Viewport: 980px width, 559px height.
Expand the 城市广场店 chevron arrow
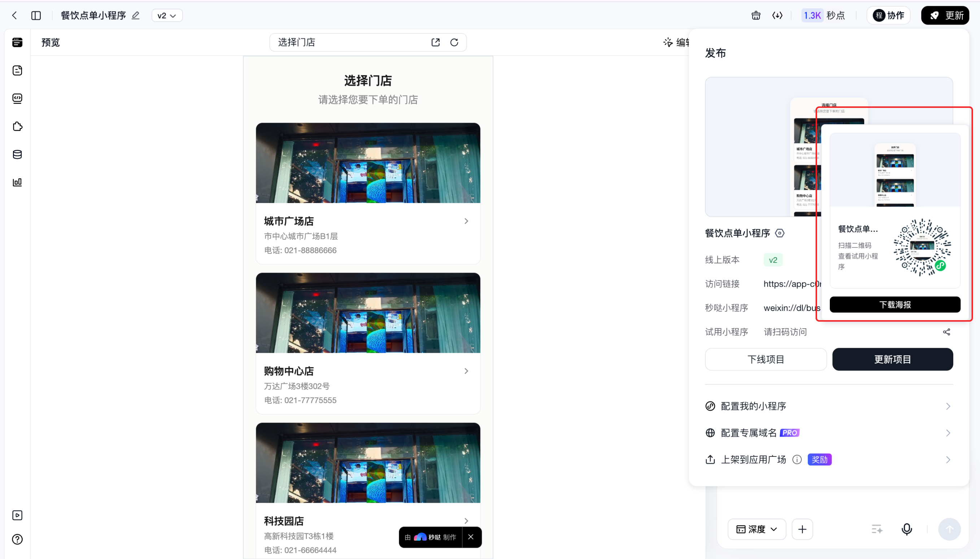pos(466,221)
